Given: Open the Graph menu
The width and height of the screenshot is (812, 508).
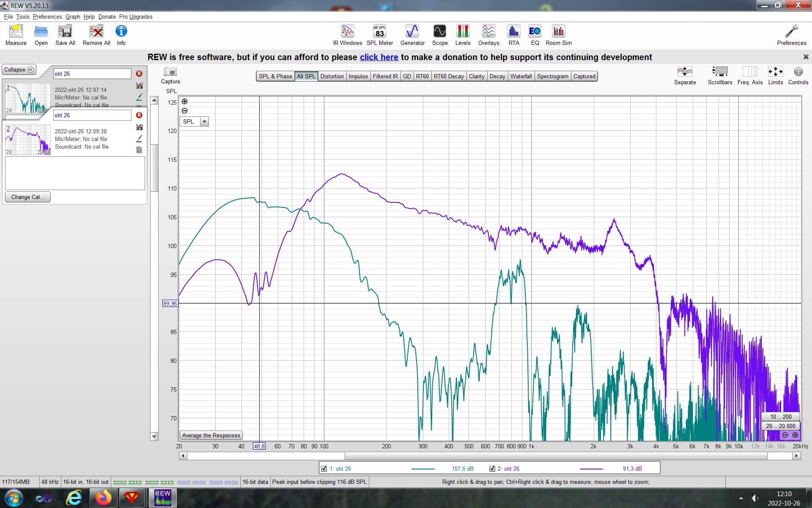Looking at the screenshot, I should (73, 17).
